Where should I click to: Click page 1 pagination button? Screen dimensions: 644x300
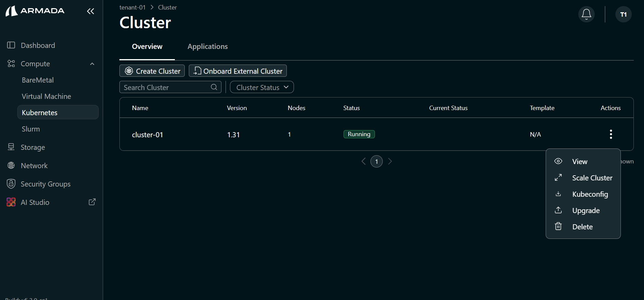pyautogui.click(x=377, y=161)
